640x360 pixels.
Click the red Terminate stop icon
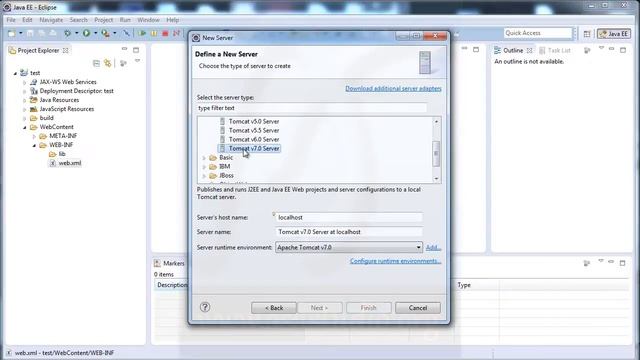[x=165, y=33]
